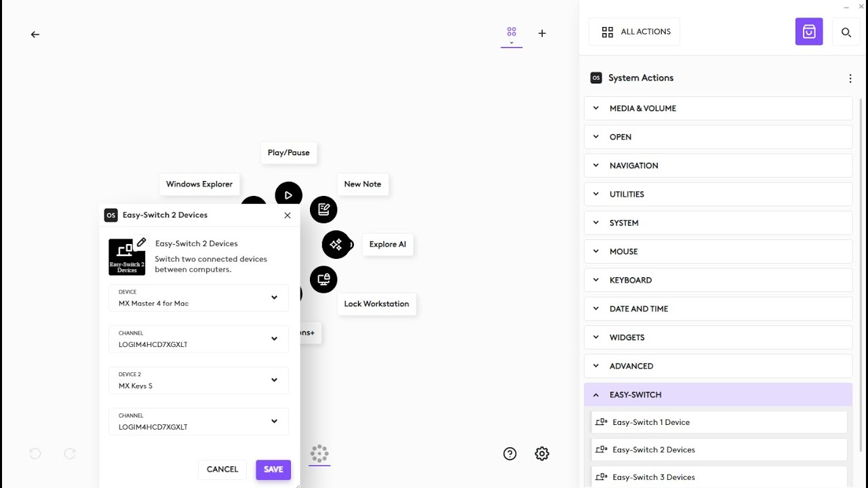Click the ALL ACTIONS button

pos(634,32)
